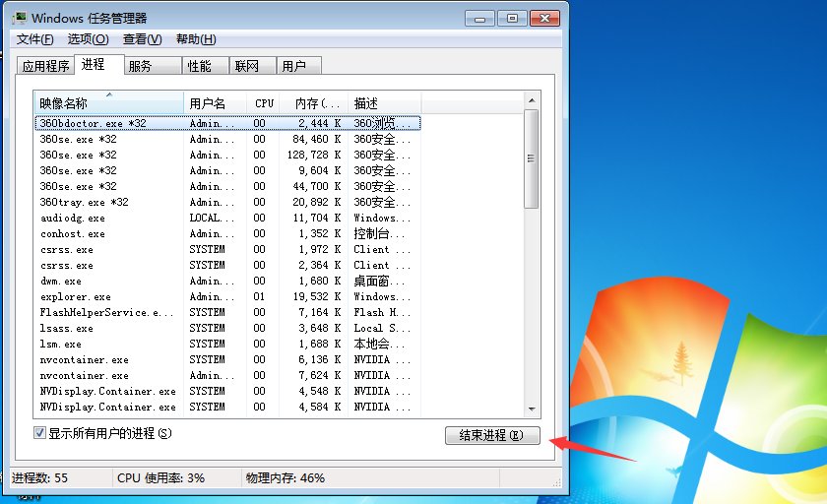Viewport: 827px width, 504px height.
Task: Click the 物理内存: 46% status entry
Action: 286,478
